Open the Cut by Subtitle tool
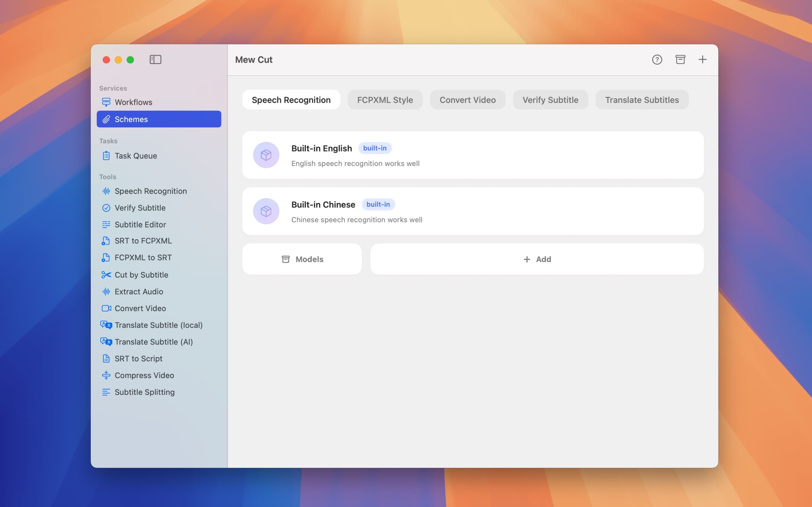The width and height of the screenshot is (812, 507). tap(141, 275)
